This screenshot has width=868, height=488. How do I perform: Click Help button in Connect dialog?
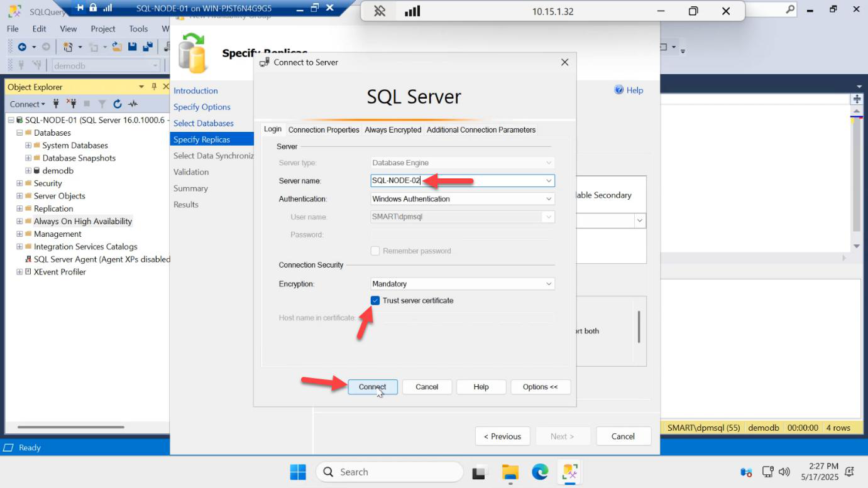pos(481,387)
